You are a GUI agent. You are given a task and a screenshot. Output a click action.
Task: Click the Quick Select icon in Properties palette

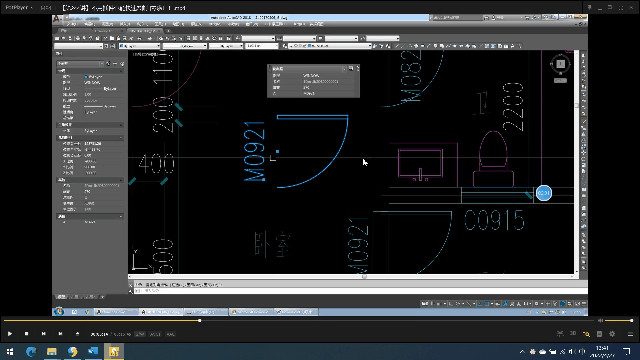pyautogui.click(x=122, y=64)
